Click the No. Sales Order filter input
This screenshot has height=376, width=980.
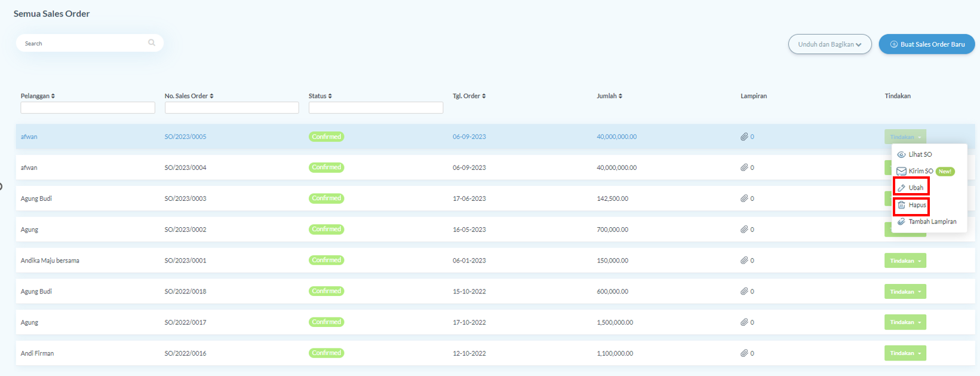point(232,108)
